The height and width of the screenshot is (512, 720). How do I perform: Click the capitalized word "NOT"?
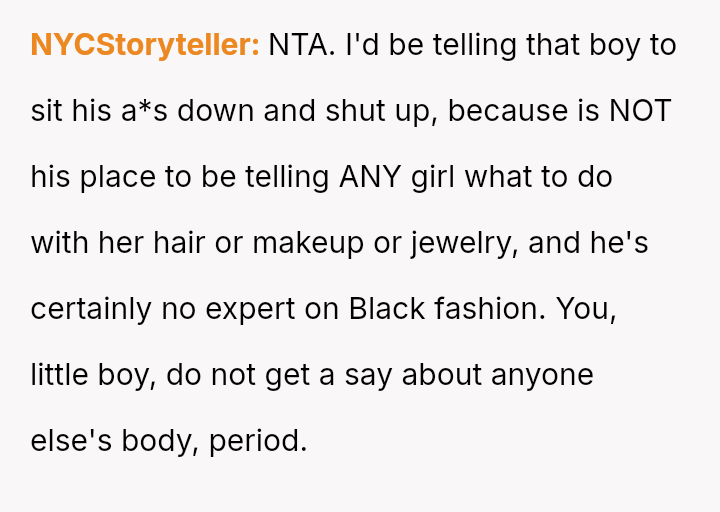[640, 111]
